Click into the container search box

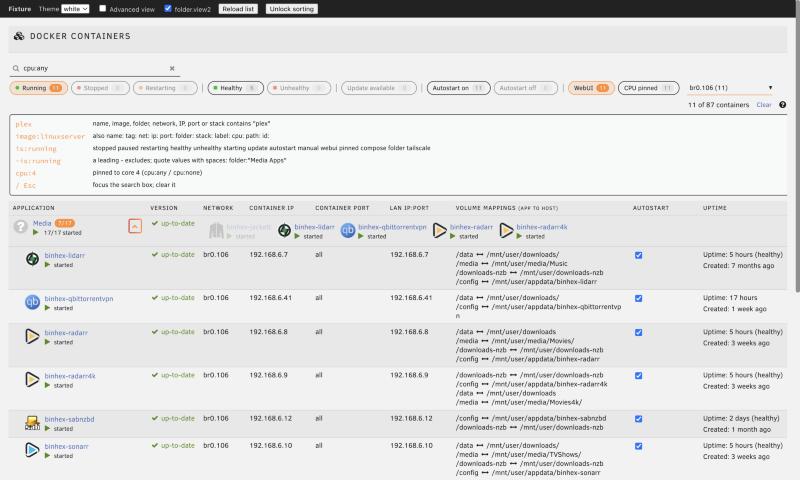[x=94, y=68]
